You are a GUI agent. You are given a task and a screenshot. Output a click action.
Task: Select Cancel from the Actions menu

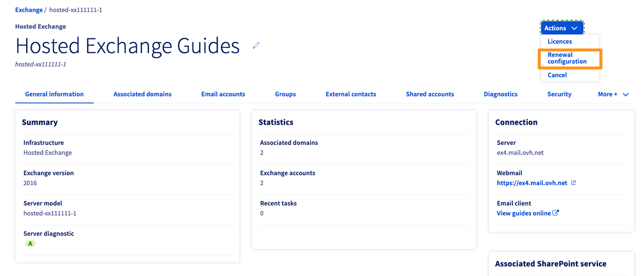(557, 75)
